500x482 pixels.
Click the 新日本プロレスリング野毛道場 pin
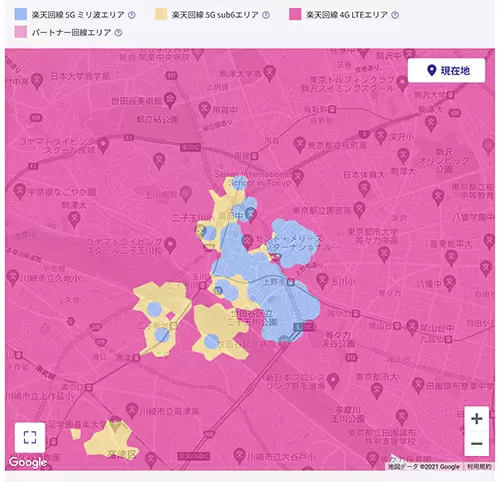pyautogui.click(x=333, y=380)
